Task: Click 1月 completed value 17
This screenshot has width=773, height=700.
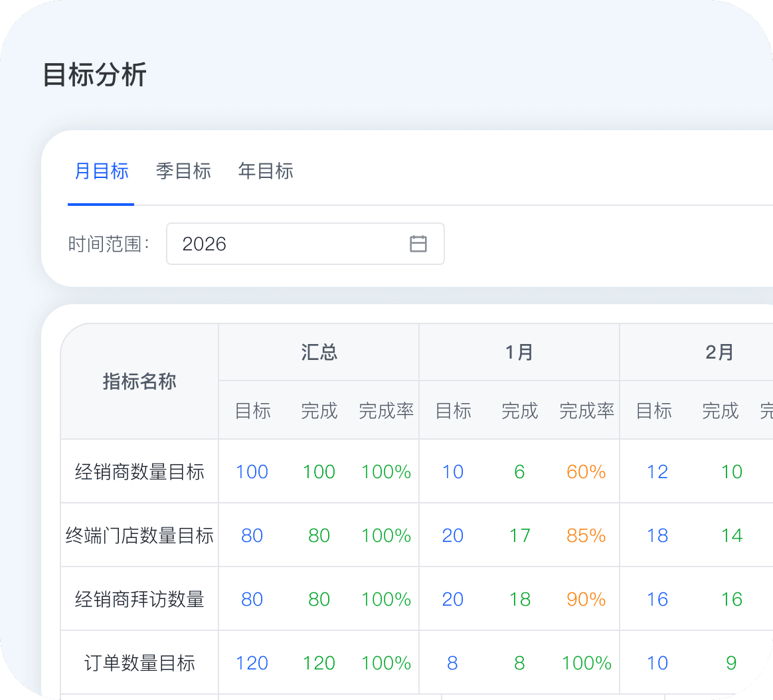Action: (519, 536)
